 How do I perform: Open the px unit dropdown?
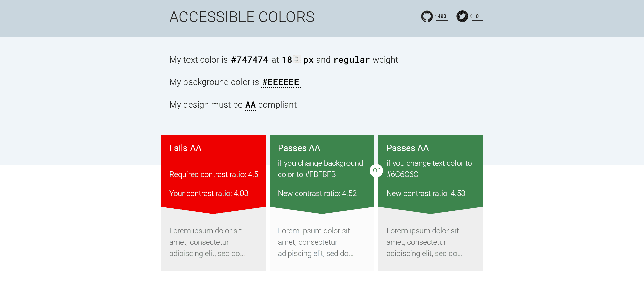coord(308,60)
